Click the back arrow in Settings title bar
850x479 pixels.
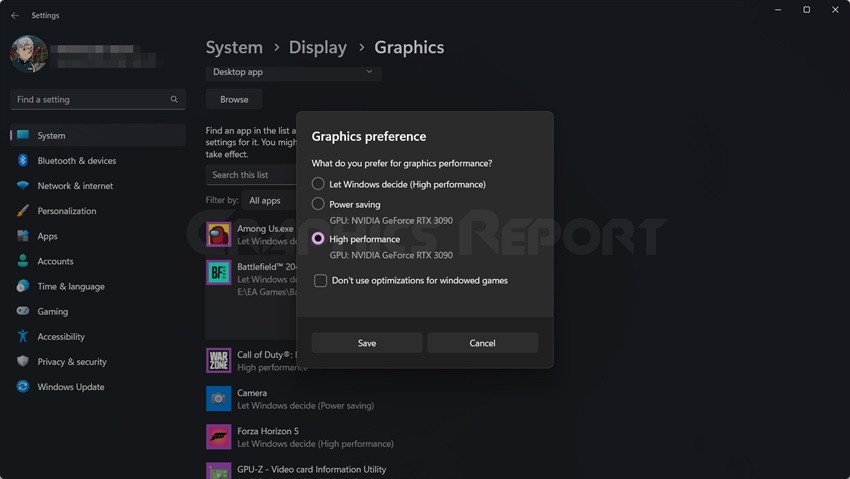pos(15,15)
